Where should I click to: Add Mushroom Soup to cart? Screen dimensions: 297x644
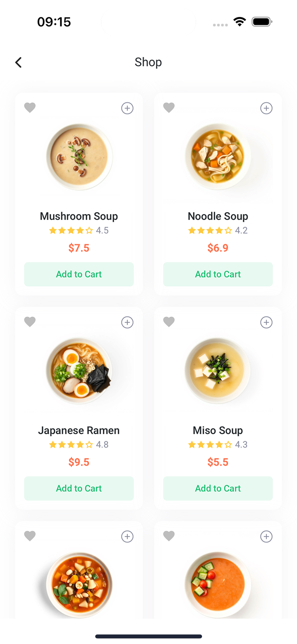(x=79, y=274)
